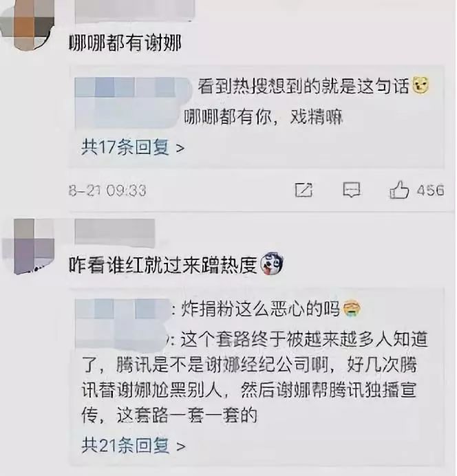457x476 pixels.
Task: Click the first commenter's blurred avatar
Action: pyautogui.click(x=27, y=24)
